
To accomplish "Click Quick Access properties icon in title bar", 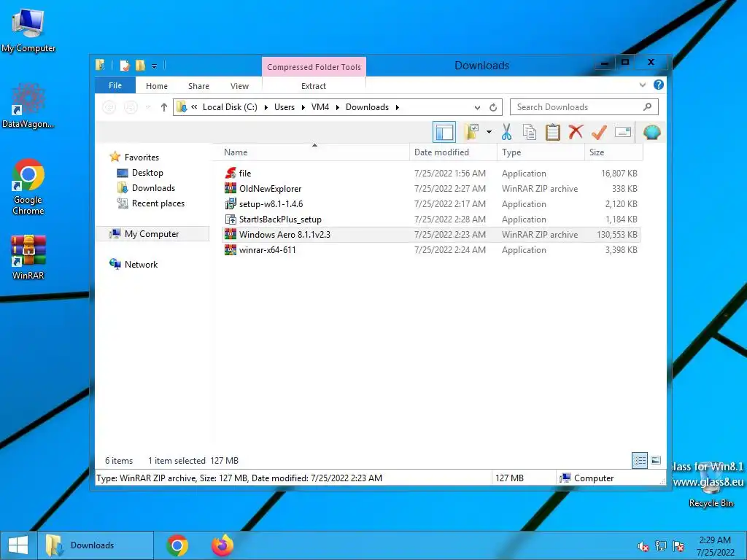I will [125, 65].
